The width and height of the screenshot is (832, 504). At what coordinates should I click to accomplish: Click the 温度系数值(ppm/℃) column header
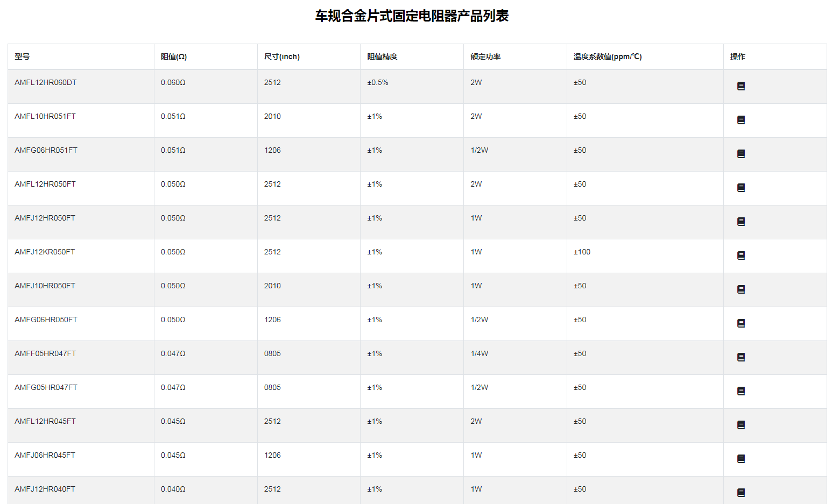click(x=608, y=56)
